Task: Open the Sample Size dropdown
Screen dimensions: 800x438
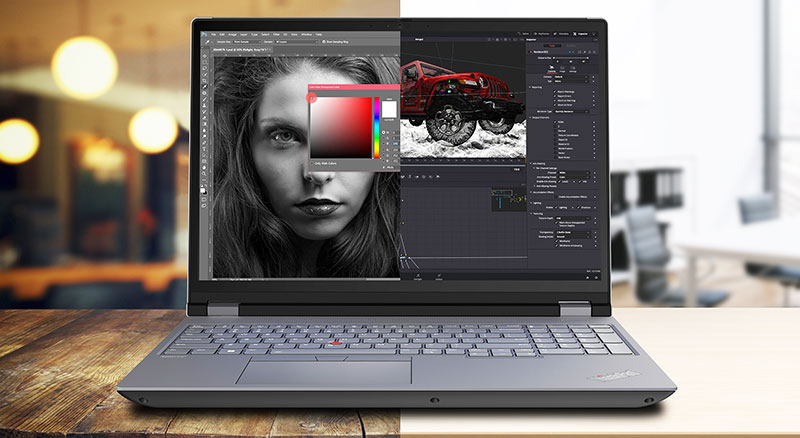Action: pyautogui.click(x=247, y=42)
